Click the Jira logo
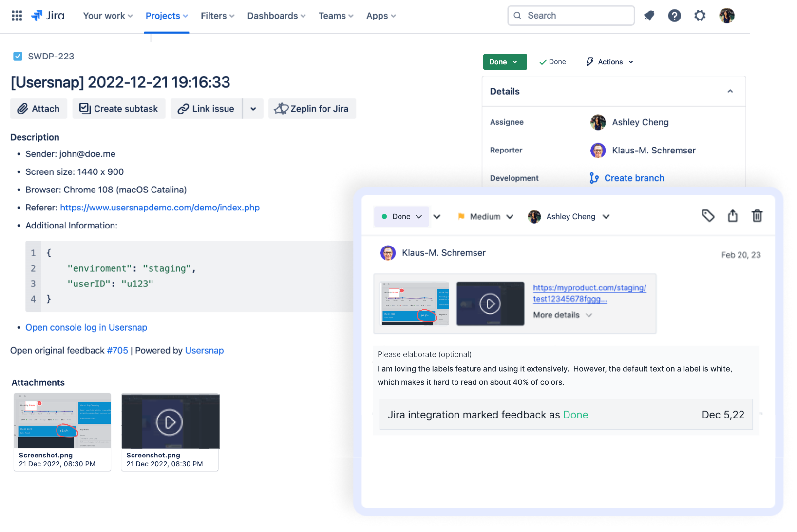Screen dimensions: 797x532 [x=48, y=16]
